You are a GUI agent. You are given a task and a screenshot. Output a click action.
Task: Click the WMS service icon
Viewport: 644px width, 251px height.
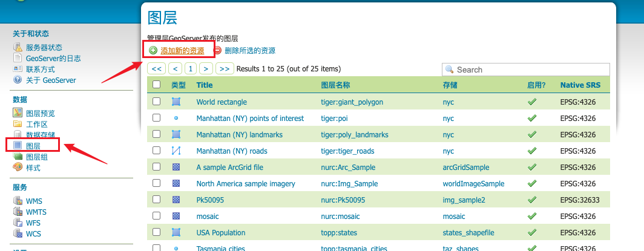tap(18, 201)
